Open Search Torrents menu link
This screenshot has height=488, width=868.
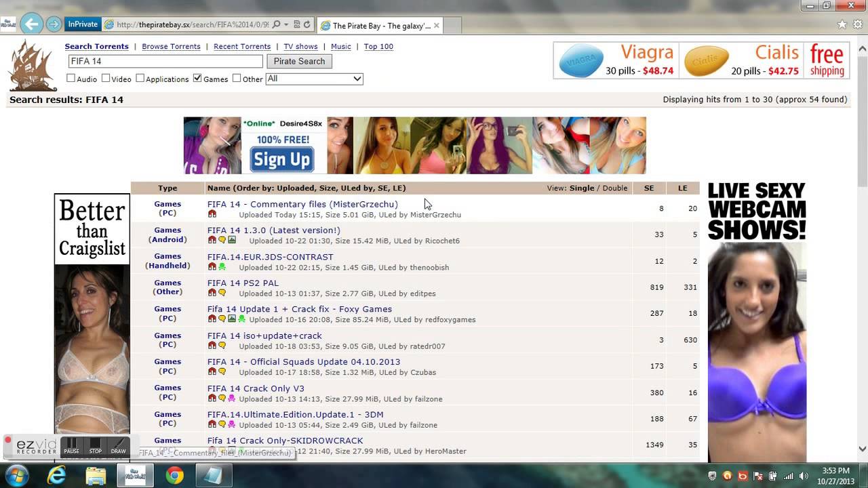coord(96,47)
